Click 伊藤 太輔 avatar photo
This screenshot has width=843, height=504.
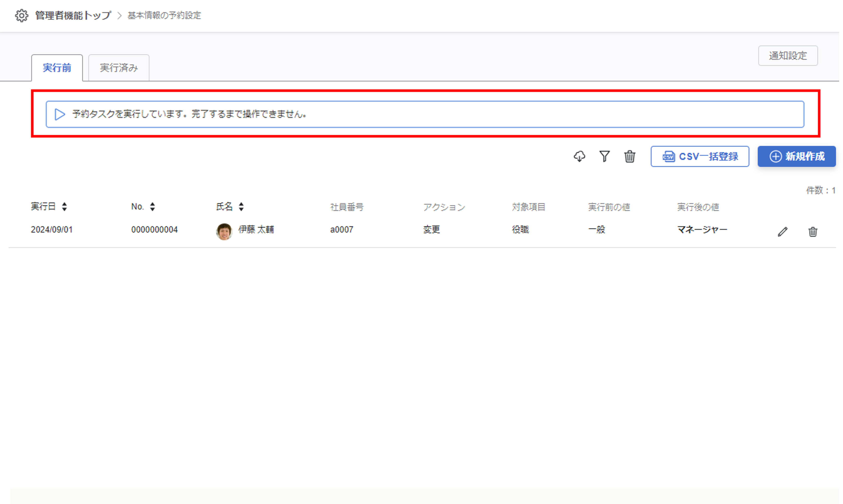click(x=224, y=232)
